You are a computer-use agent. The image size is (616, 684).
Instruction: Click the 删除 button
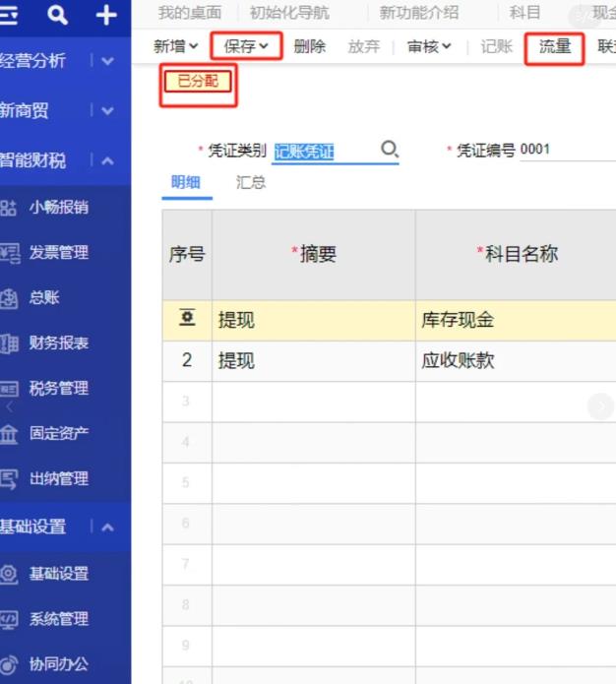click(310, 46)
